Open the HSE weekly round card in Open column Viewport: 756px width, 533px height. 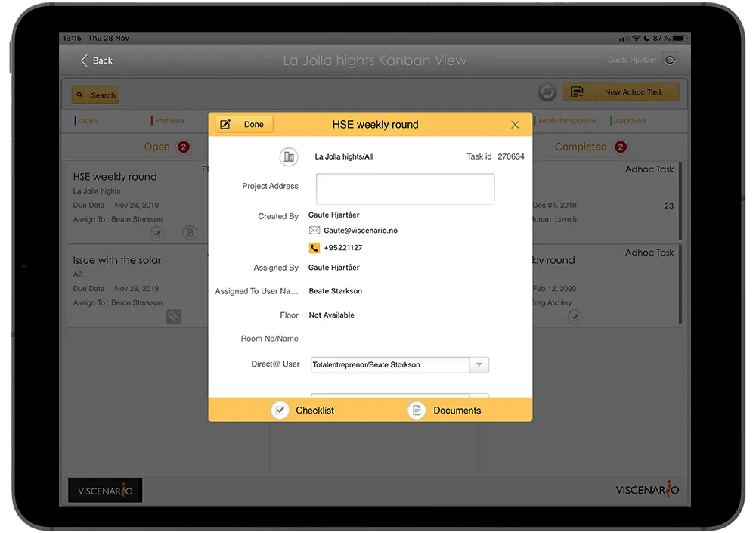click(138, 203)
